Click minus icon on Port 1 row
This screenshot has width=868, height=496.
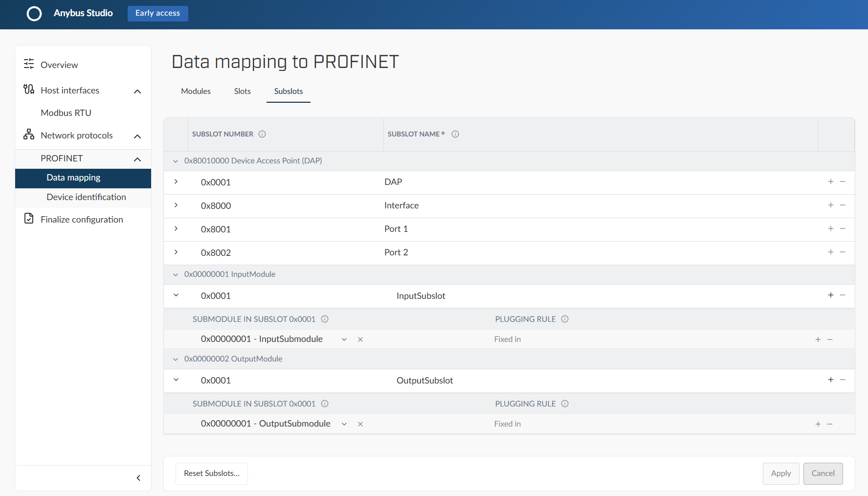click(843, 228)
